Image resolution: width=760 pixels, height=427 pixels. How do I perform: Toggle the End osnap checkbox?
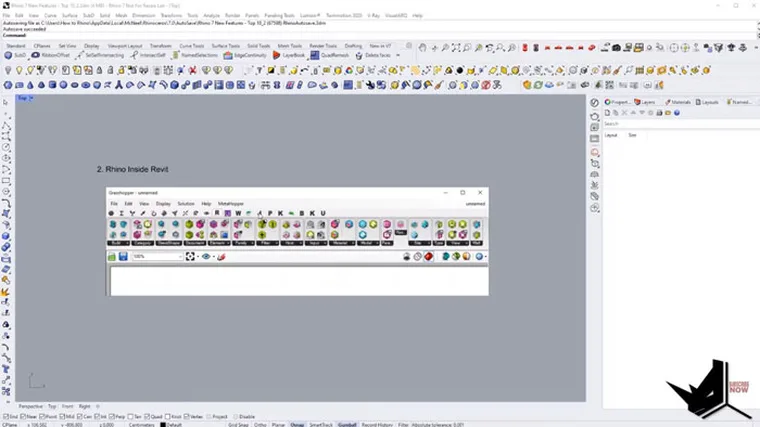[6, 417]
